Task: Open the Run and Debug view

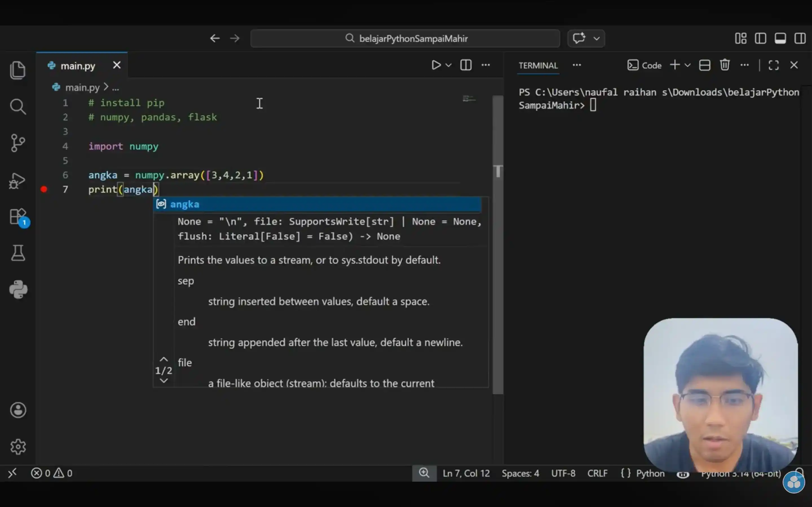Action: click(x=18, y=181)
